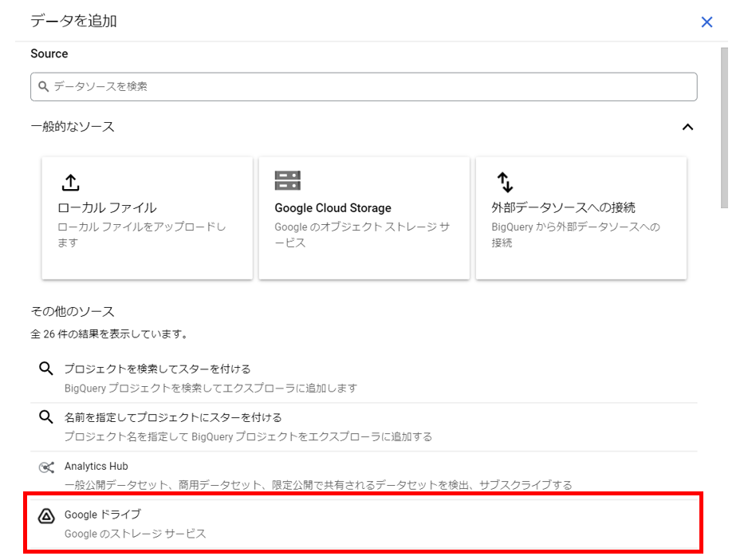This screenshot has height=560, width=748.
Task: Click the magnifier icon beside プロジェクトを検索してスターを付ける
Action: (45, 369)
